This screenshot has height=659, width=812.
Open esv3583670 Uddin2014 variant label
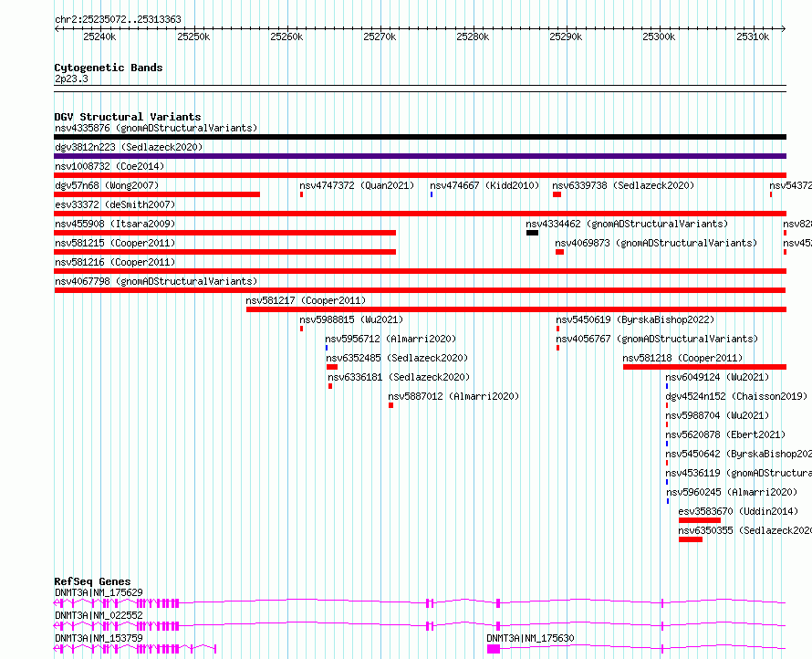[738, 511]
